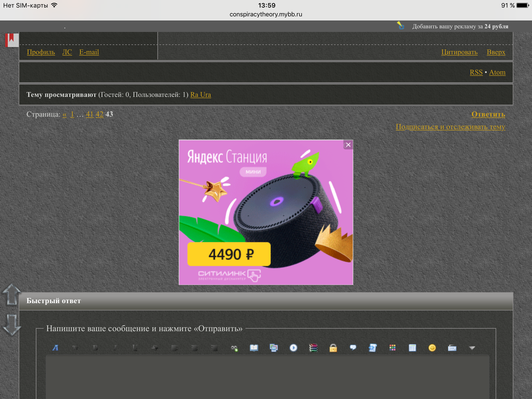Go to page 42 of the thread
This screenshot has width=532, height=399.
click(x=99, y=114)
